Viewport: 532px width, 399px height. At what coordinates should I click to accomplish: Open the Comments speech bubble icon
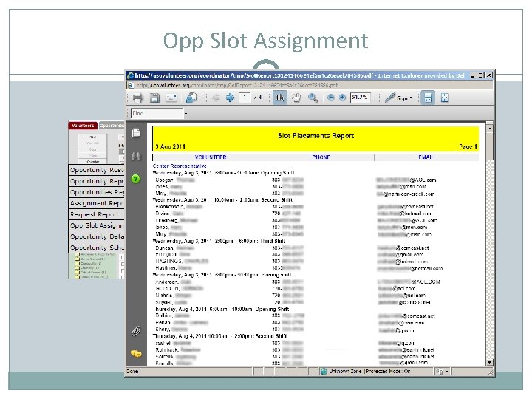[x=136, y=354]
